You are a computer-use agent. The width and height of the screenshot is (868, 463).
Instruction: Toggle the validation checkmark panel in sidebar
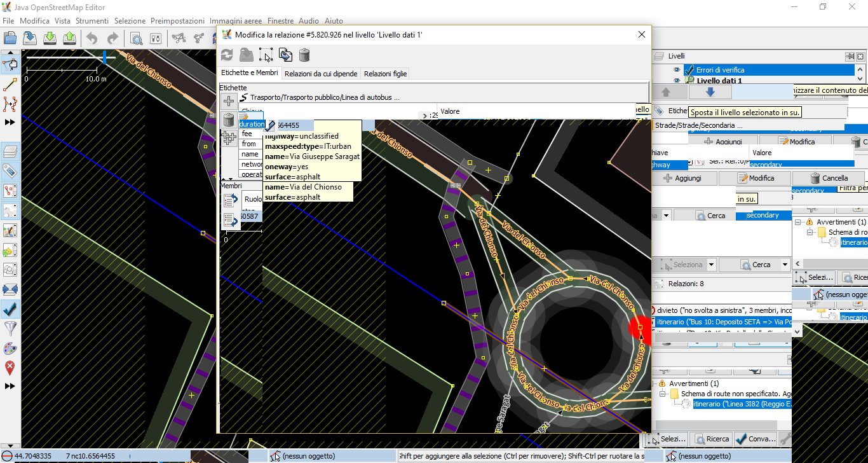click(x=10, y=309)
